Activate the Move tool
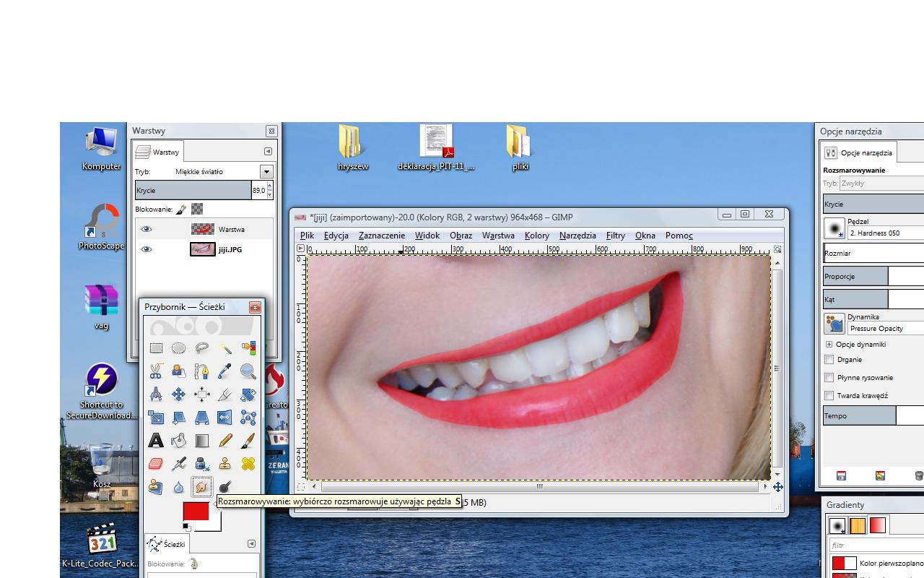This screenshot has height=578, width=924. pos(179,394)
